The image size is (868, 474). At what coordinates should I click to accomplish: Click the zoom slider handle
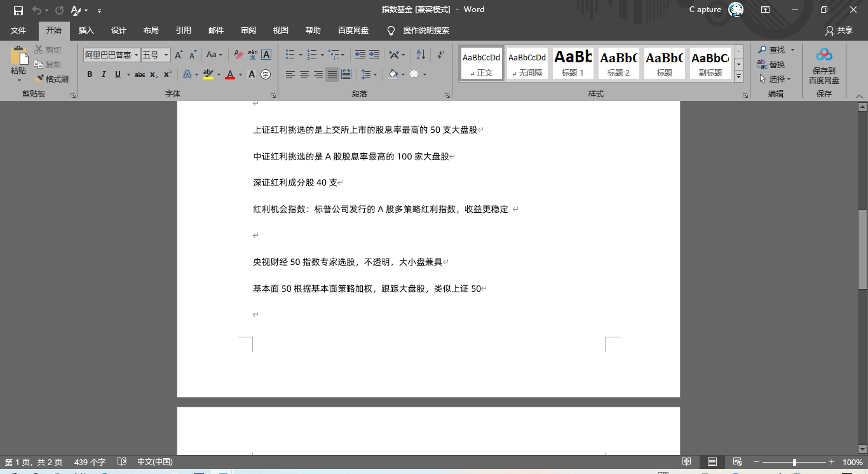pyautogui.click(x=794, y=462)
